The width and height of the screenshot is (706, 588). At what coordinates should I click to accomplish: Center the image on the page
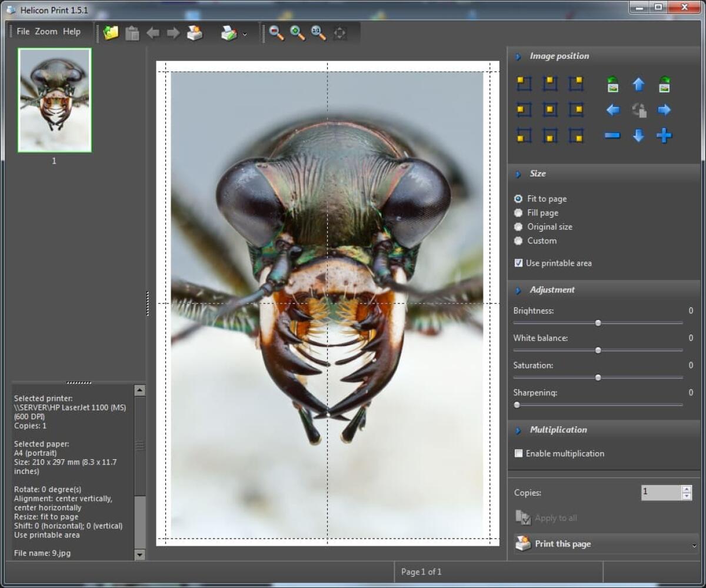click(x=550, y=110)
